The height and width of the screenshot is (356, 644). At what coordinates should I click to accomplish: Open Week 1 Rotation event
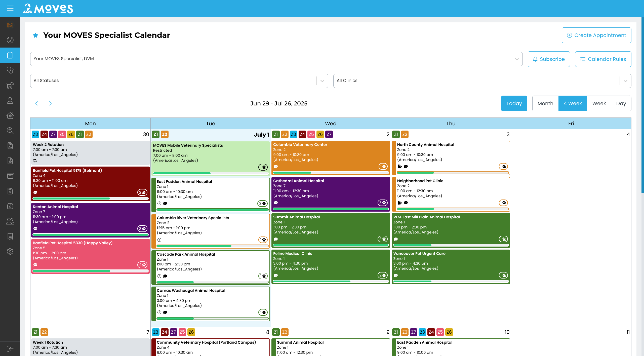point(91,347)
